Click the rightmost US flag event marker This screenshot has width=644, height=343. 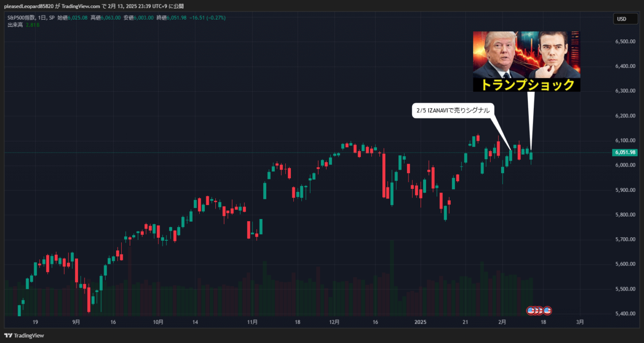[x=548, y=310]
